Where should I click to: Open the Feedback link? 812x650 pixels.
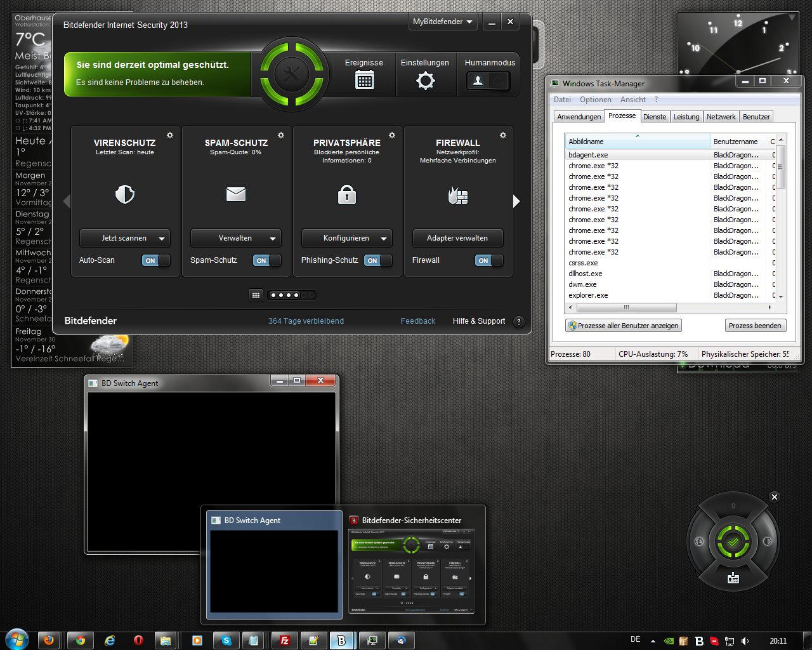pos(418,321)
